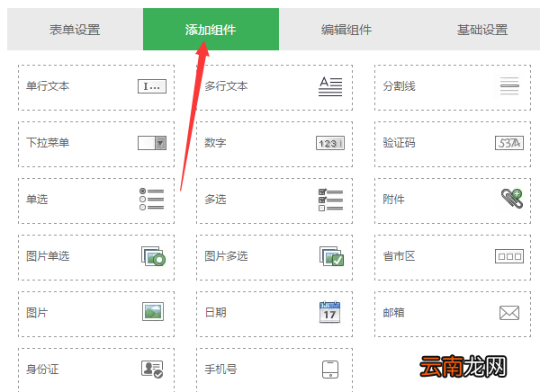Click the 多行文本 lined-text icon
Screen dimensions: 540x392
click(x=330, y=86)
